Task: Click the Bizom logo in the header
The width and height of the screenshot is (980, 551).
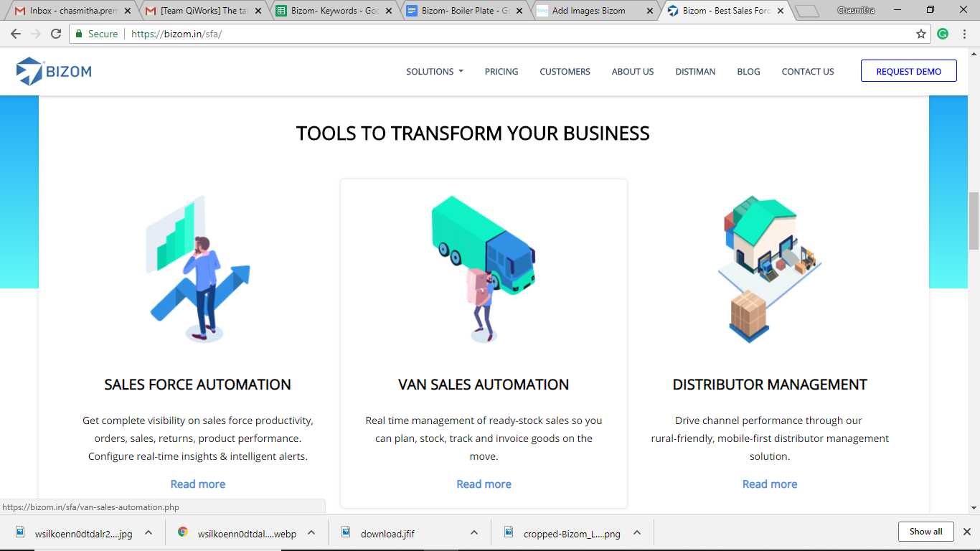Action: pyautogui.click(x=54, y=71)
